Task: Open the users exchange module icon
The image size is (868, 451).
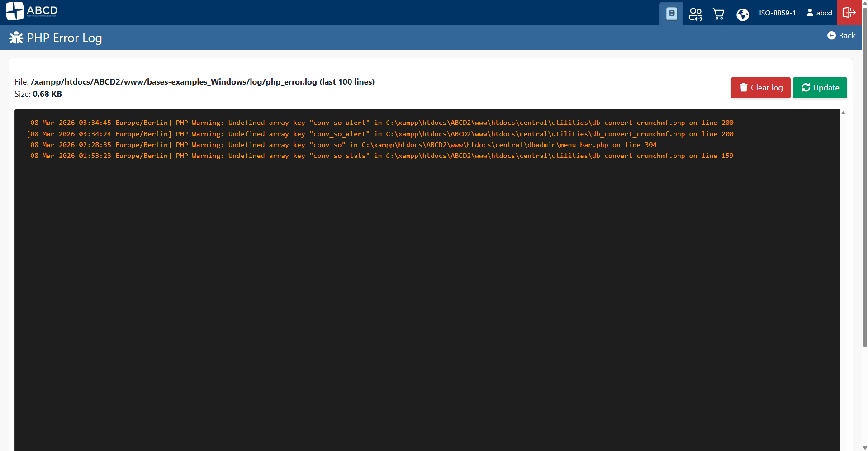Action: 695,14
